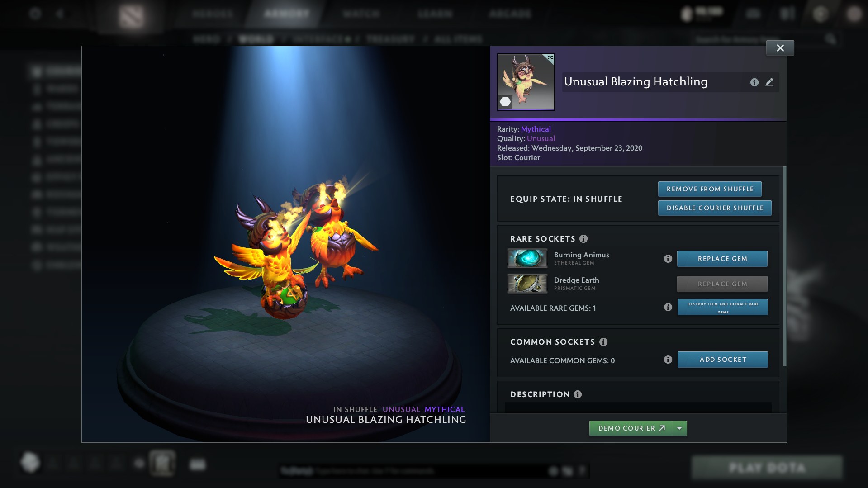Viewport: 868px width, 488px height.
Task: Click the 'AVAILABLE RARE GEMS: 1' text
Action: click(553, 308)
